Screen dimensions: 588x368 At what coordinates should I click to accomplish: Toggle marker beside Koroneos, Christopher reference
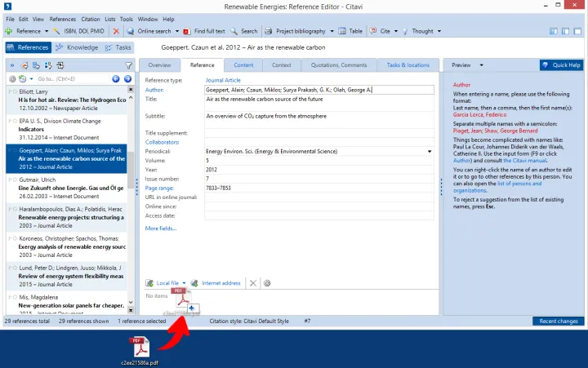[14, 238]
